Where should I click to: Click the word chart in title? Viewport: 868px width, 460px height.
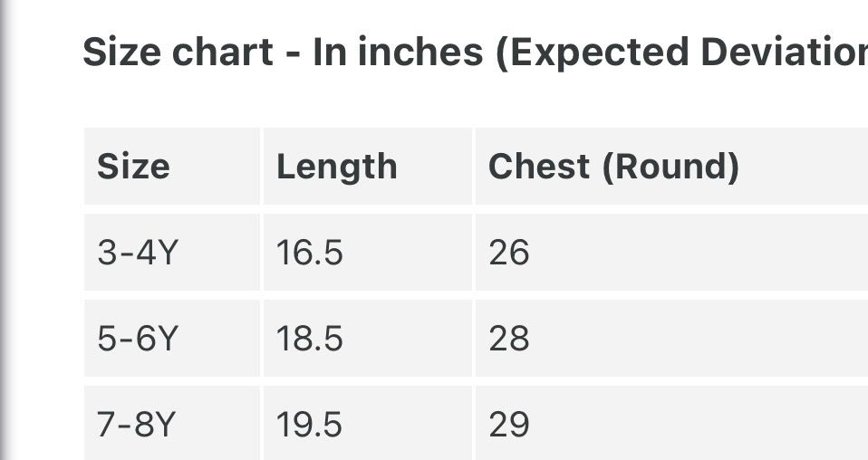223,52
